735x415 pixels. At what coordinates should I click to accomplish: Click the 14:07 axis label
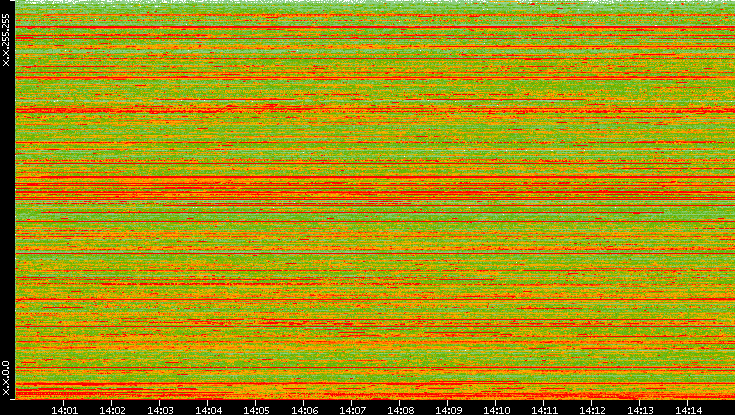click(x=352, y=409)
